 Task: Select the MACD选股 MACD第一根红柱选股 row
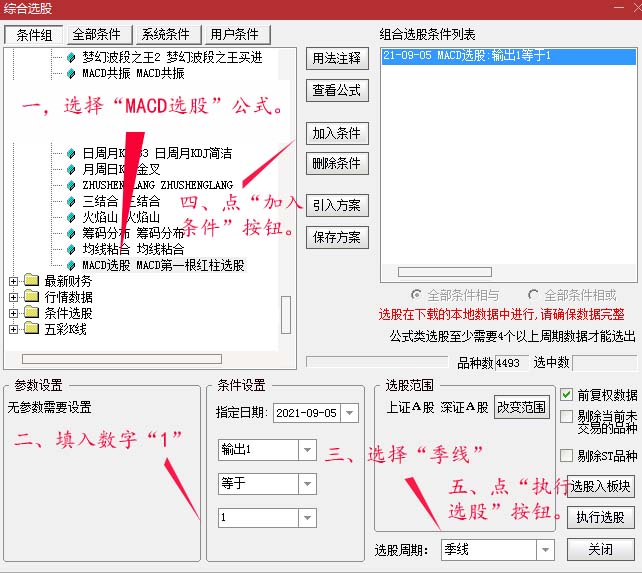(163, 265)
